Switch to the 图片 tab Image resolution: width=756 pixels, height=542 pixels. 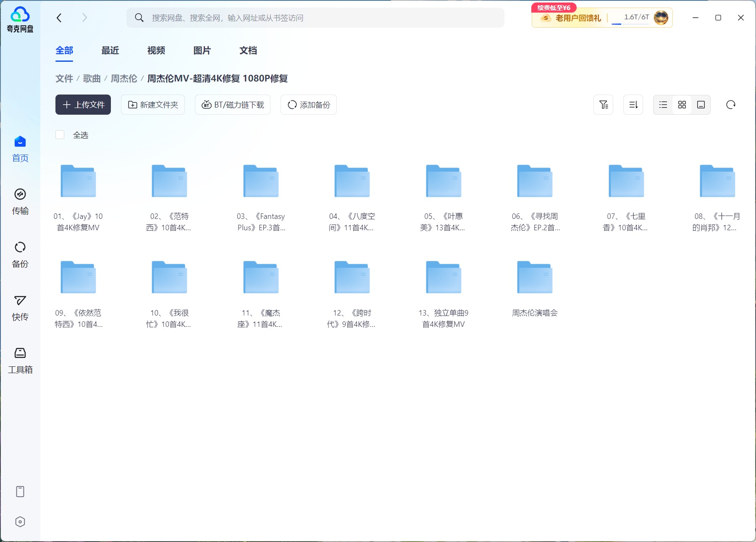[202, 50]
